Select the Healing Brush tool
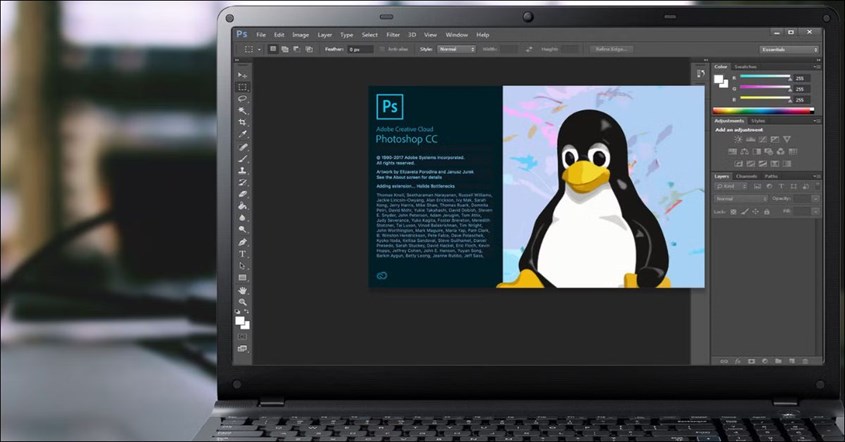This screenshot has height=442, width=845. coord(243,147)
